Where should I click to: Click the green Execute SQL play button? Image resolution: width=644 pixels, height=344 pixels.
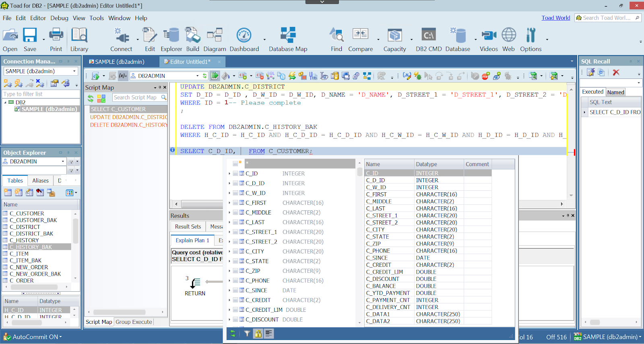click(215, 76)
